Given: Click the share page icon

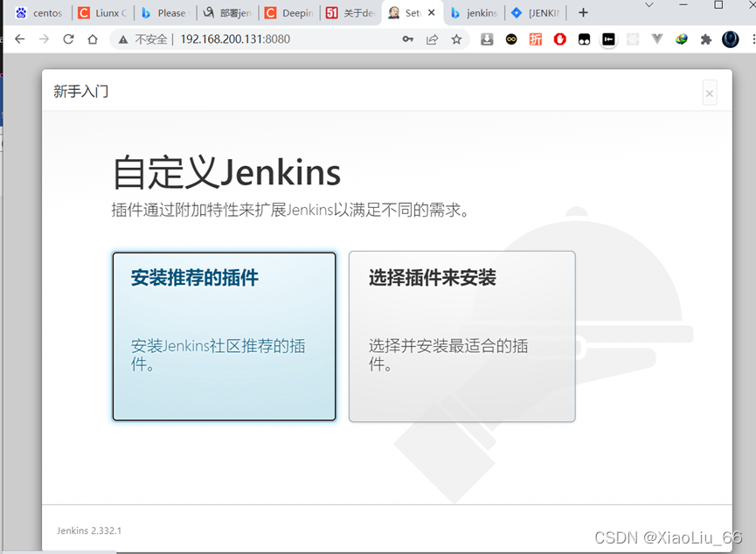Looking at the screenshot, I should tap(433, 39).
